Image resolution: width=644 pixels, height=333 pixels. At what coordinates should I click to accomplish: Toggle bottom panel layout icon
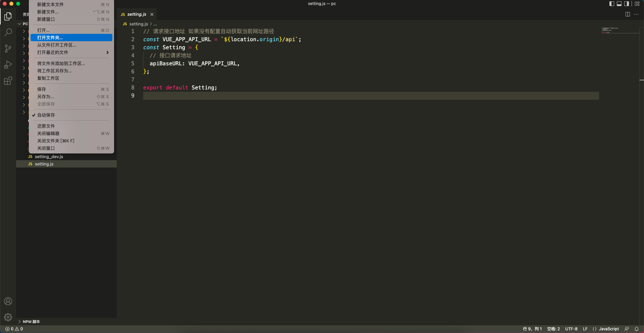tap(619, 4)
